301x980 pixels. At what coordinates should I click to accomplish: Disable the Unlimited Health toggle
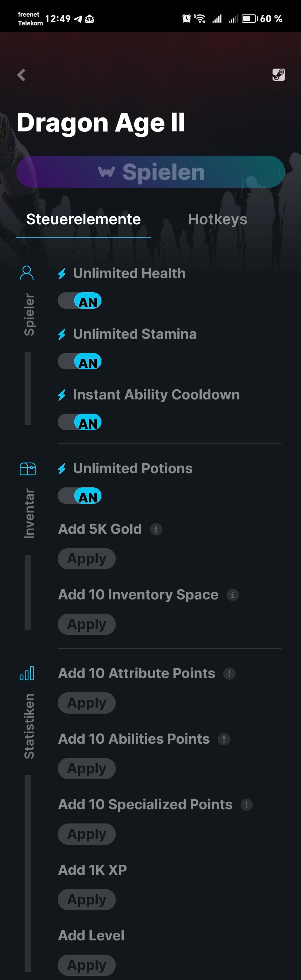tap(80, 301)
